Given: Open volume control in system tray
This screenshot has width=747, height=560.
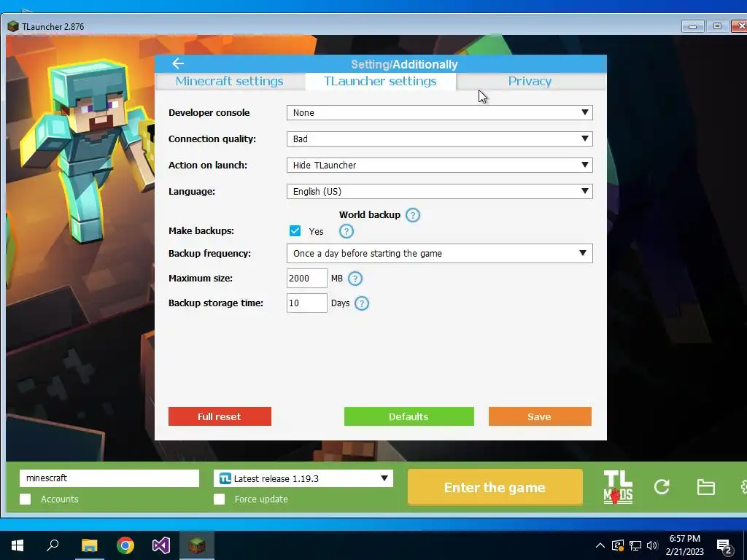Looking at the screenshot, I should pos(652,545).
